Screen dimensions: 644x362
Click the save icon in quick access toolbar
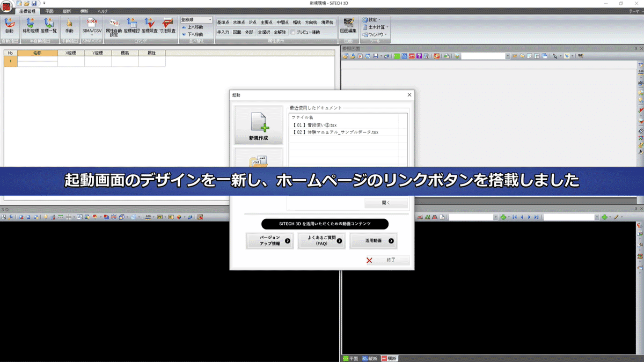(x=34, y=3)
